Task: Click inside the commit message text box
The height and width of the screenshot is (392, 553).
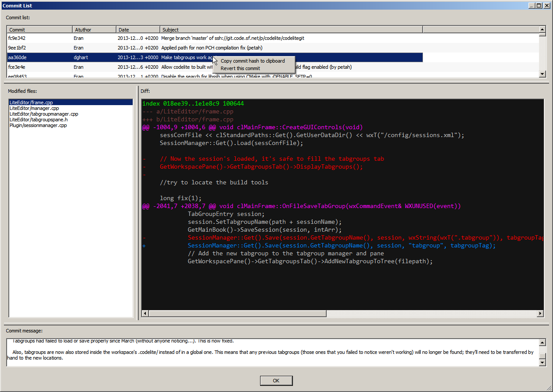Action: click(271, 350)
